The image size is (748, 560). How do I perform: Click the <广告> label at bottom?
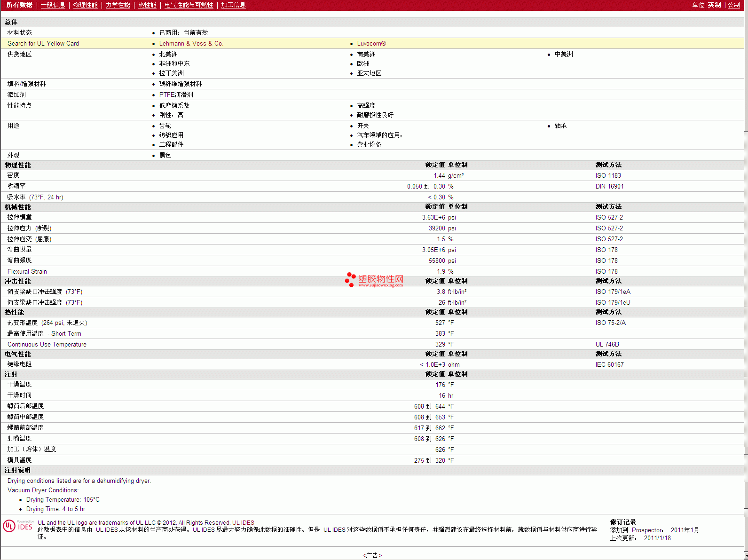[x=372, y=555]
